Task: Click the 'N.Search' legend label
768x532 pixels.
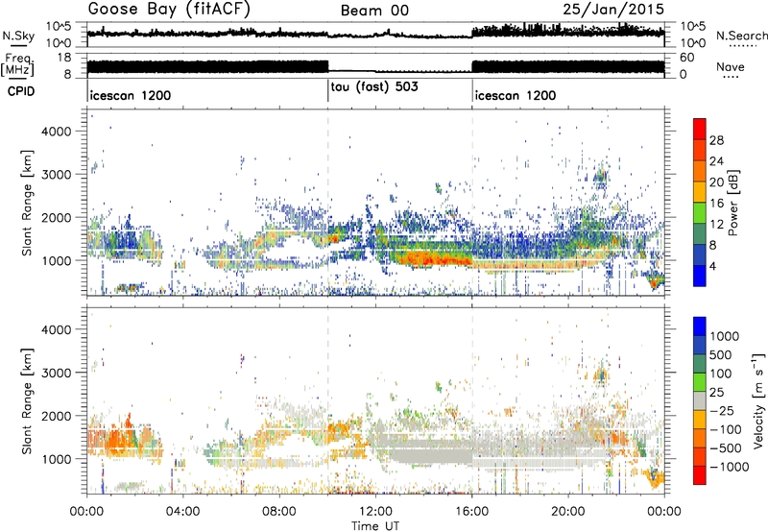Action: [742, 36]
